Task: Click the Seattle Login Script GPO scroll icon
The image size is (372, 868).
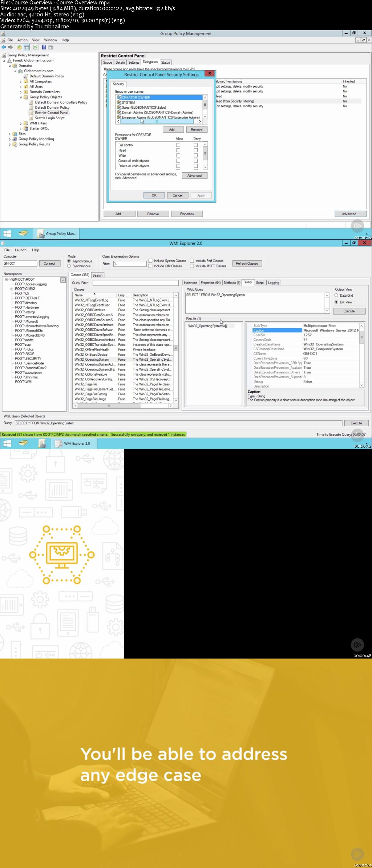Action: pos(32,118)
